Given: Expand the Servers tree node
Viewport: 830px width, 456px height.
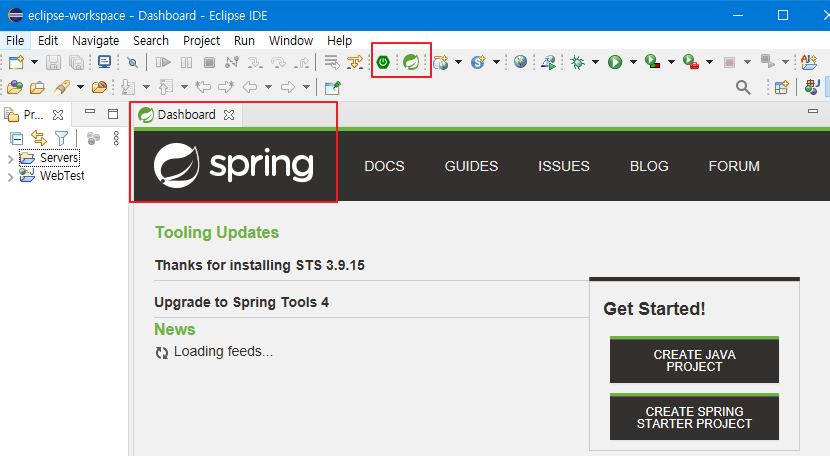Looking at the screenshot, I should coord(10,158).
